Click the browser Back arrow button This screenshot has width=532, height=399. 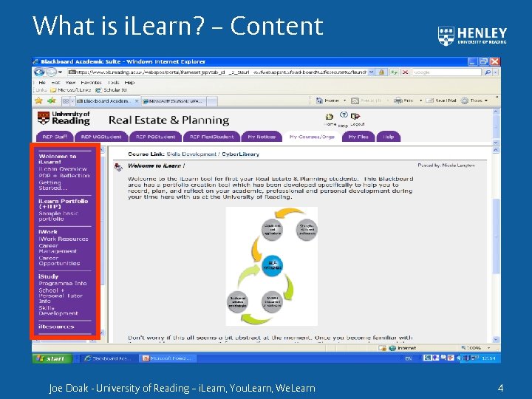(x=39, y=72)
